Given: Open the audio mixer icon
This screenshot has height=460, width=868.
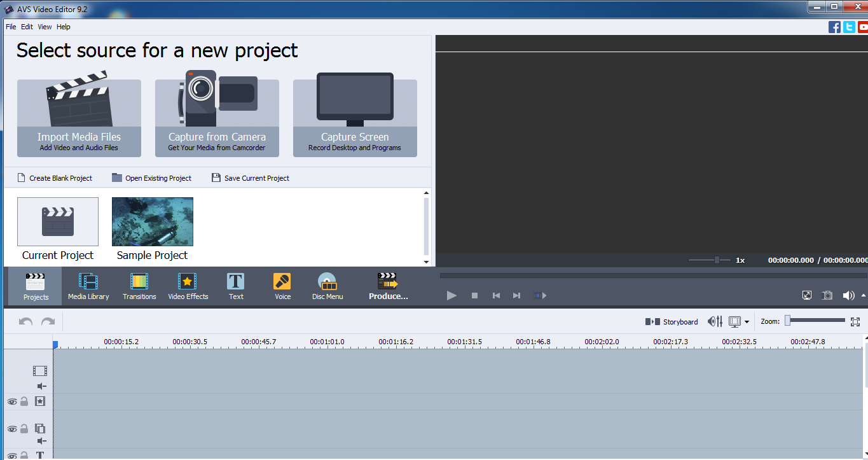Looking at the screenshot, I should tap(715, 322).
